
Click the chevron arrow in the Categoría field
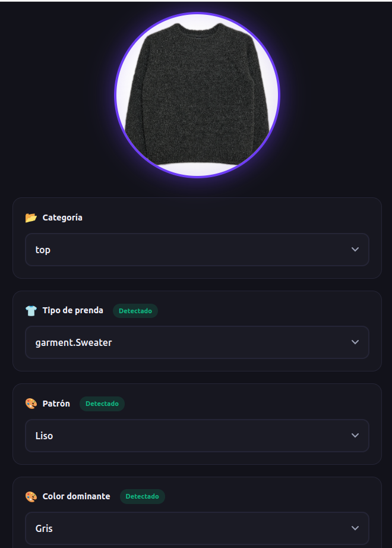[355, 250]
